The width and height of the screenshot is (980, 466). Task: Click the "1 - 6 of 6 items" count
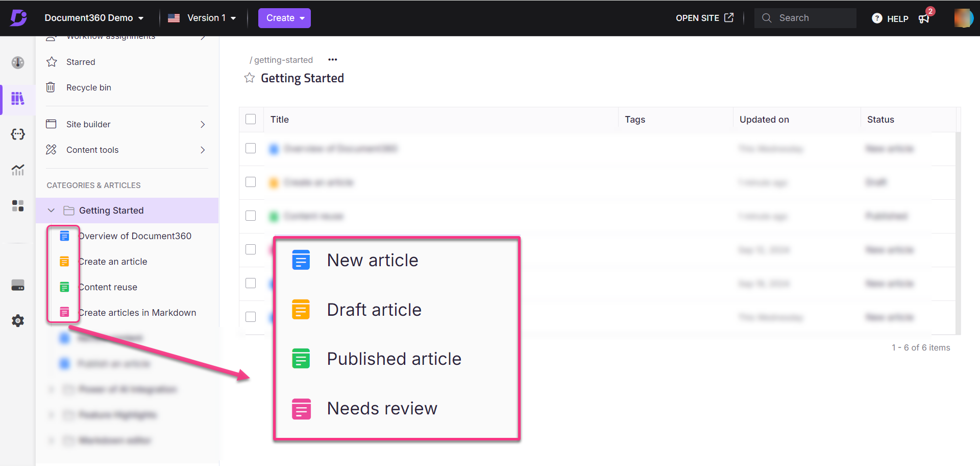(x=921, y=347)
